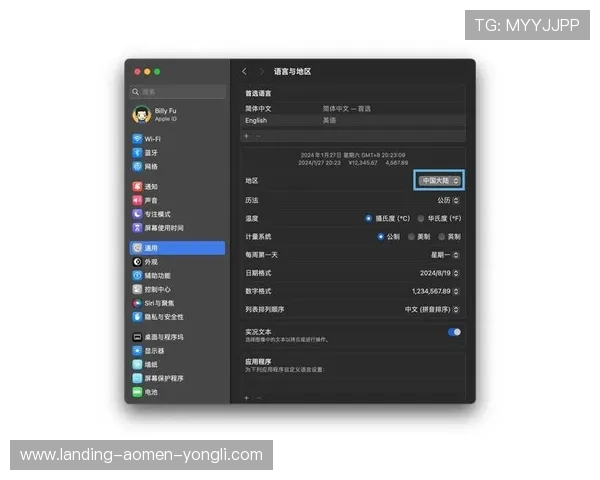Select the English language row
Screen dimensions: 600x480
353,121
